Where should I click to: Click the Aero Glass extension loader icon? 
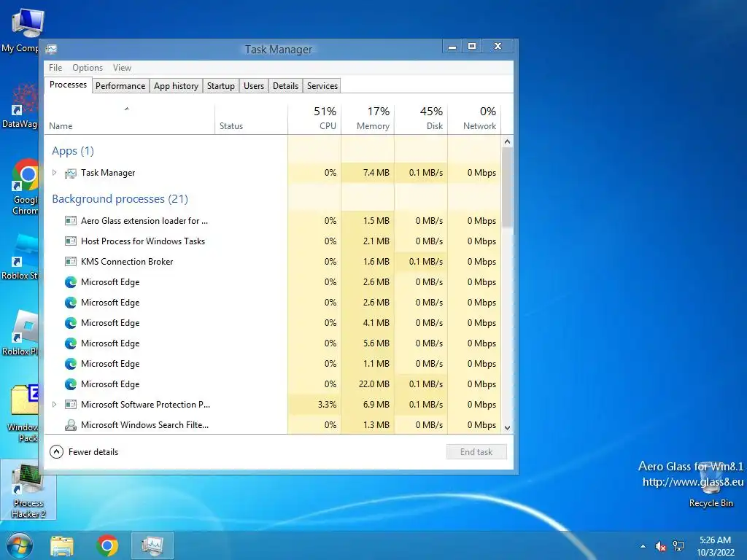(71, 221)
